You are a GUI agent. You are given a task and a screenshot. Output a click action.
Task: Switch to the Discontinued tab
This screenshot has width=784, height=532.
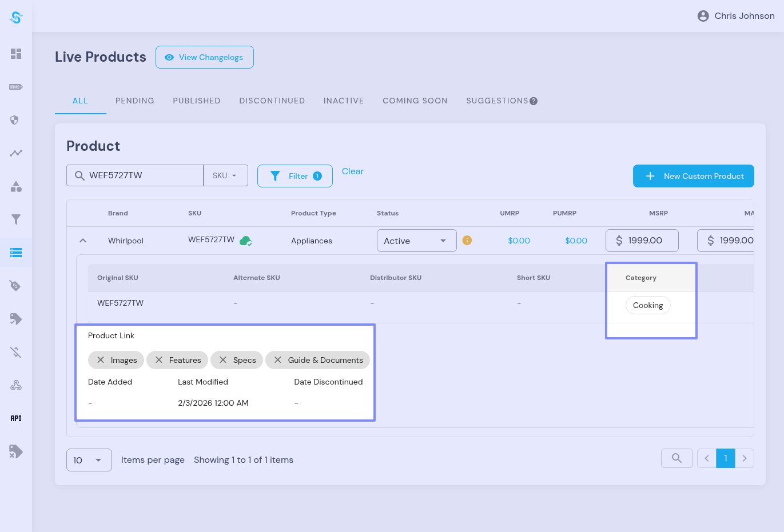click(x=272, y=101)
